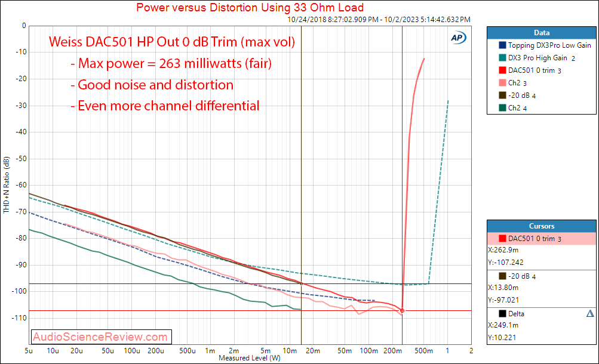Click the teal DX3 Pro High Gain swatch

click(x=502, y=58)
